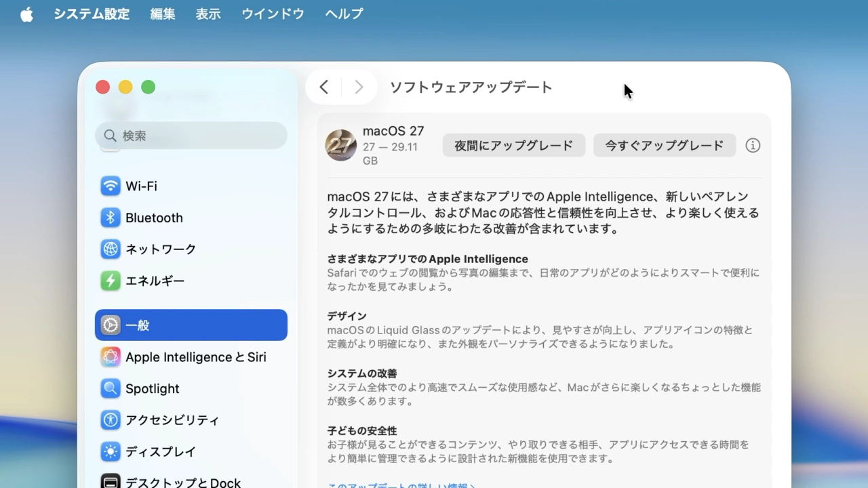868x488 pixels.
Task: Click 今すぐアップグレード button
Action: (x=665, y=145)
